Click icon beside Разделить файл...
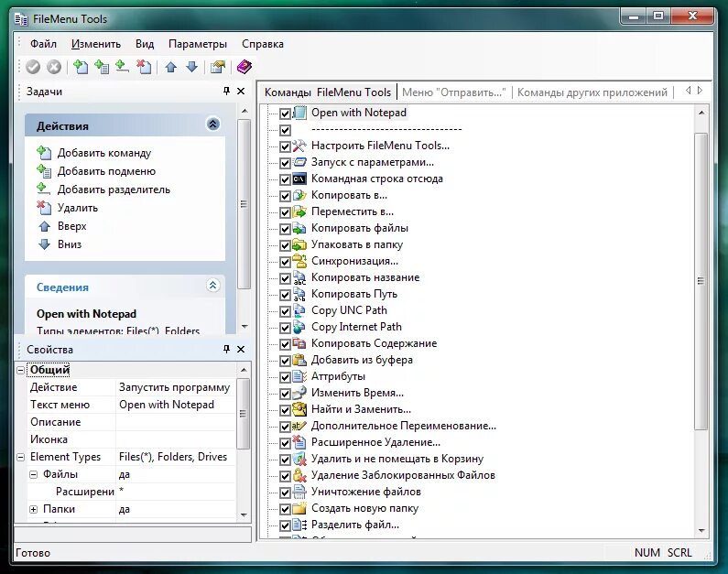The width and height of the screenshot is (728, 574). (x=299, y=525)
